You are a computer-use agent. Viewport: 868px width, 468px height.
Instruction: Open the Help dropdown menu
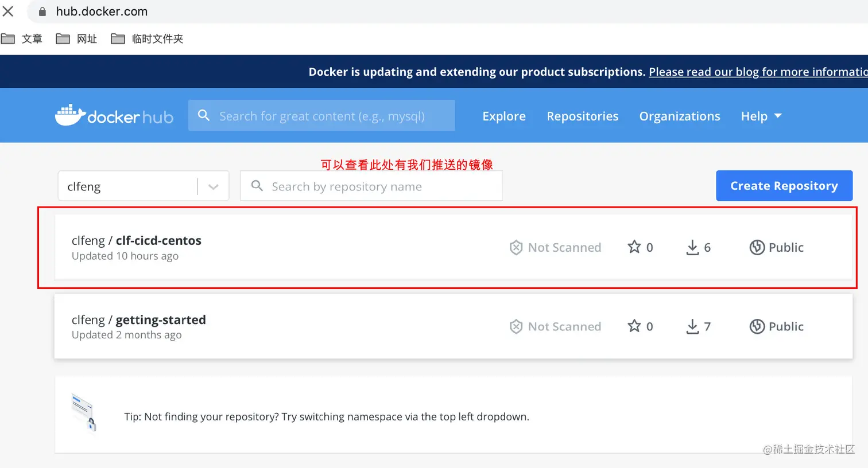click(x=761, y=116)
